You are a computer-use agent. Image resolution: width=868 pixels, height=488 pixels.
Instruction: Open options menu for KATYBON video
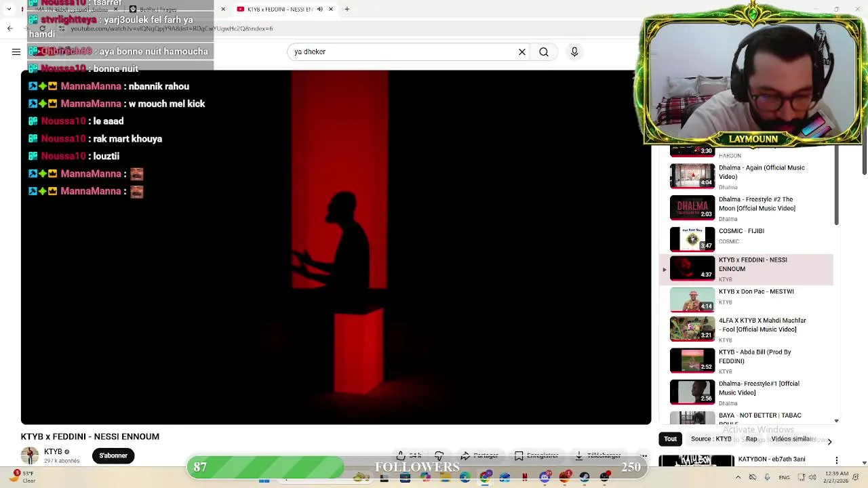click(x=837, y=460)
